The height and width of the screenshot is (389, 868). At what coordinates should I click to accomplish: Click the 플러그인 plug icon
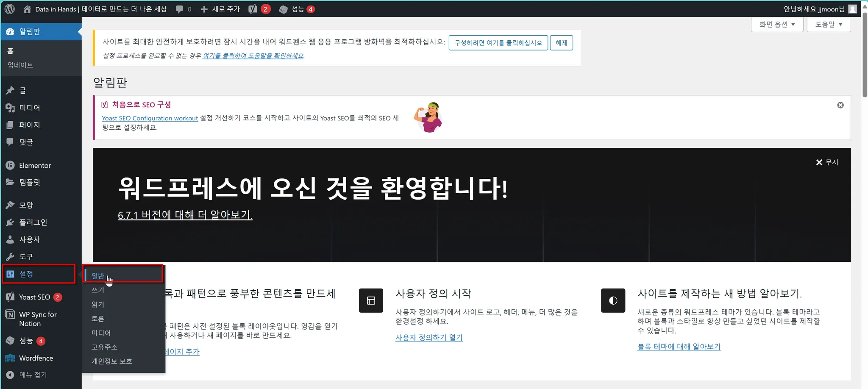pyautogui.click(x=10, y=222)
